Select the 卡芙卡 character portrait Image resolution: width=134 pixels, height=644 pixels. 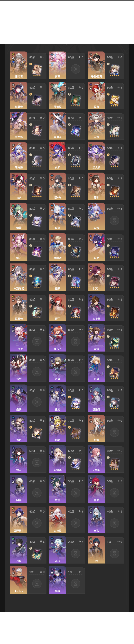[x=96, y=277]
